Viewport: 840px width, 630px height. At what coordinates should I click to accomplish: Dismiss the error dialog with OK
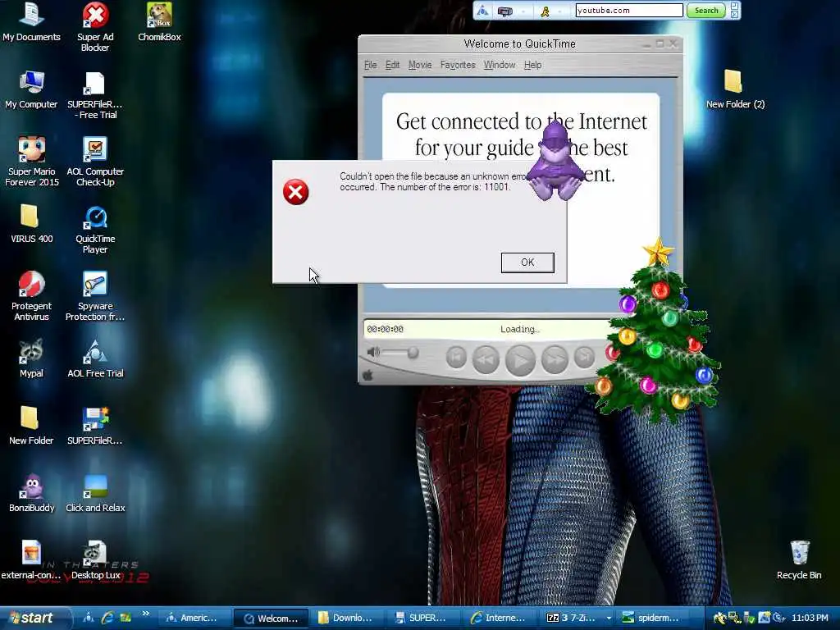click(527, 262)
